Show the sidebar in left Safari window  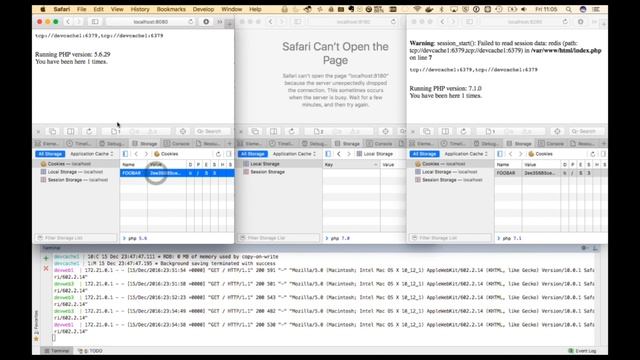coord(95,22)
